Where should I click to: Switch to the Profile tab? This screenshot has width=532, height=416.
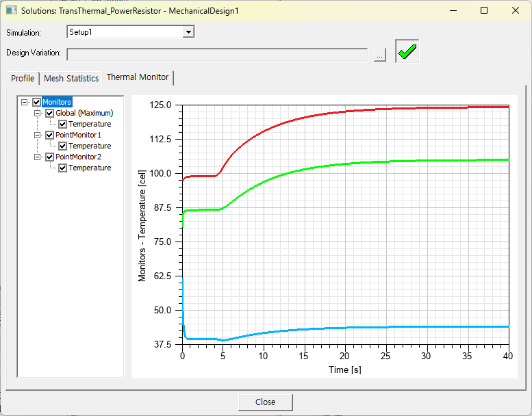click(23, 78)
